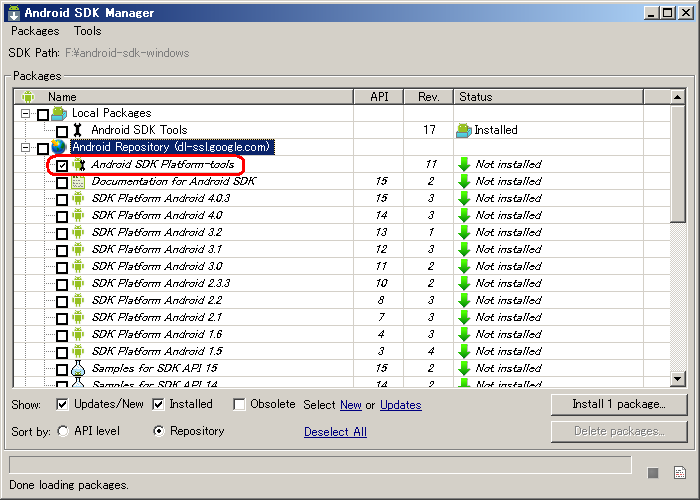The width and height of the screenshot is (700, 500).
Task: Click the Delete packages button
Action: click(x=619, y=432)
